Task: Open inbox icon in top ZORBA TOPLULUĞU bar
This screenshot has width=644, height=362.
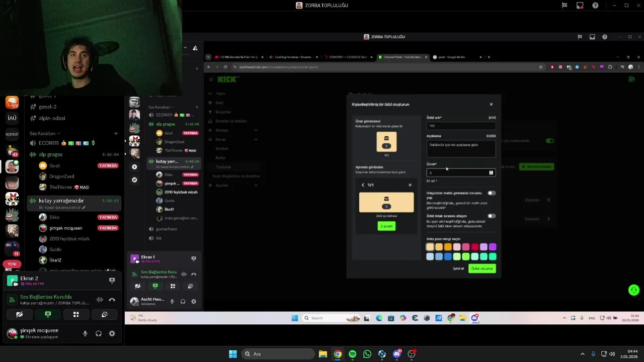Action: point(580,5)
